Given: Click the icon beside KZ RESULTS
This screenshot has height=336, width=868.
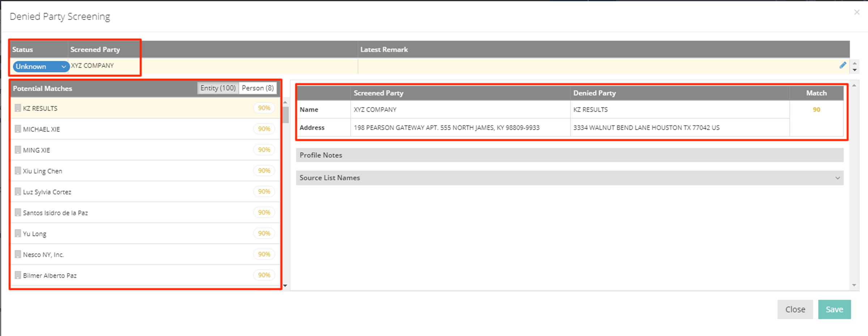Looking at the screenshot, I should [18, 108].
